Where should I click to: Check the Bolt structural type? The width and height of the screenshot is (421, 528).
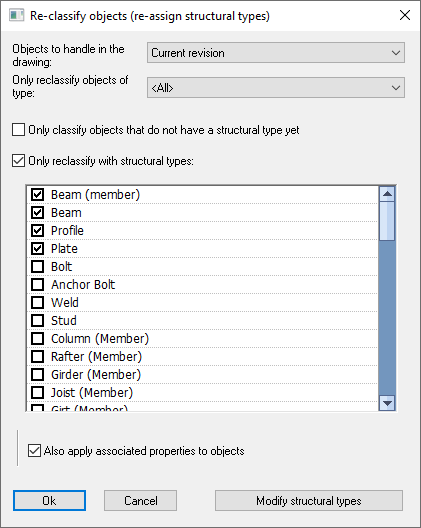pos(37,267)
